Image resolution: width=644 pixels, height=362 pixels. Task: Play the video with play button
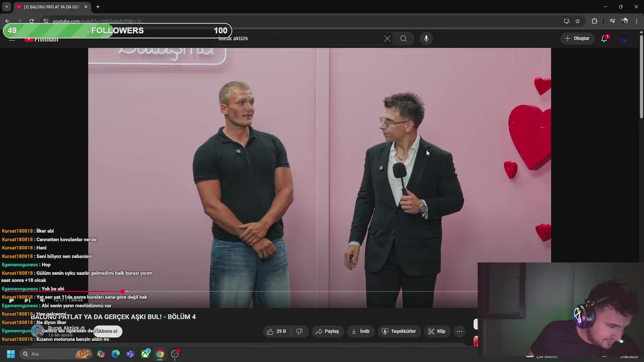(x=12, y=300)
